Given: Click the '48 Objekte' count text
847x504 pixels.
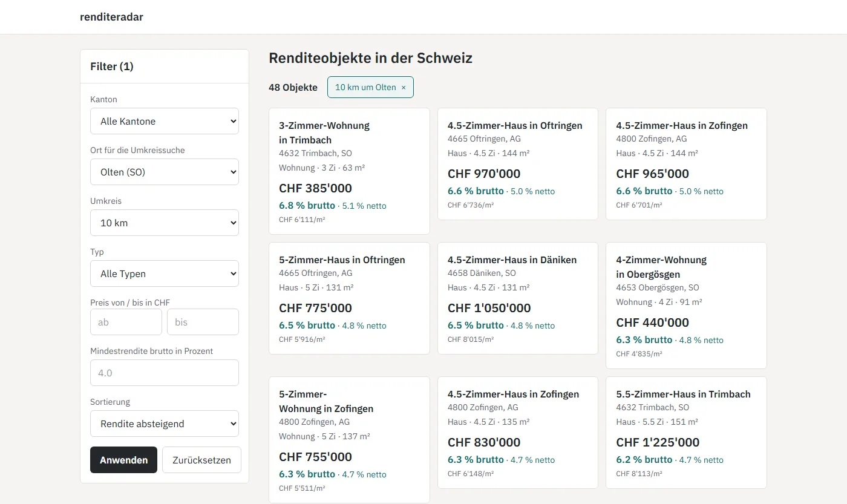Looking at the screenshot, I should pyautogui.click(x=293, y=87).
